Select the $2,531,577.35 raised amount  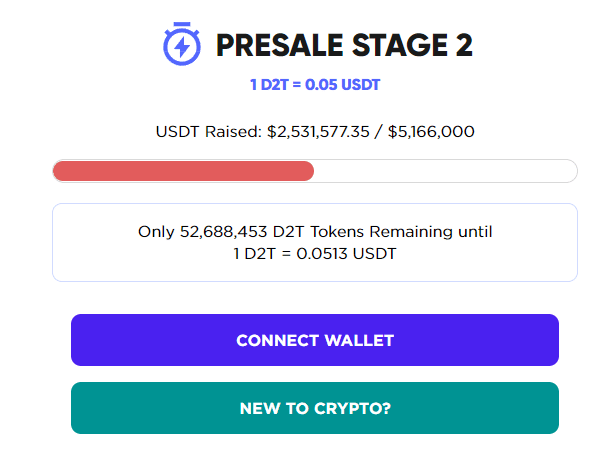[x=318, y=132]
